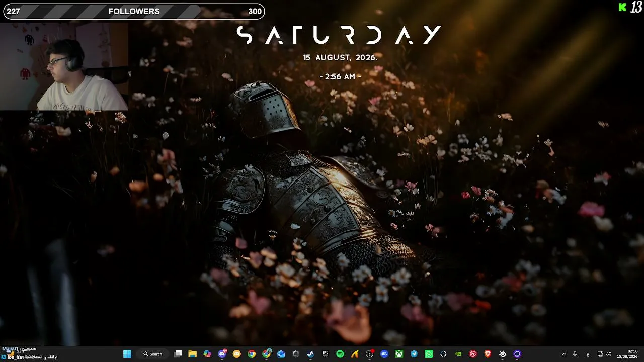Open the Epic Games Launcher icon
The width and height of the screenshot is (644, 362).
coord(325,354)
